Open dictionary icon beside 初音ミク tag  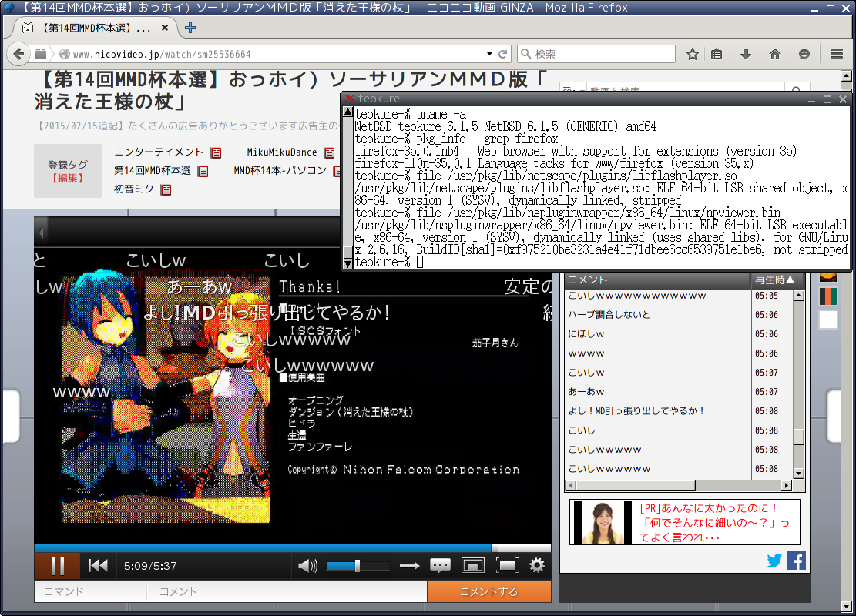point(166,190)
